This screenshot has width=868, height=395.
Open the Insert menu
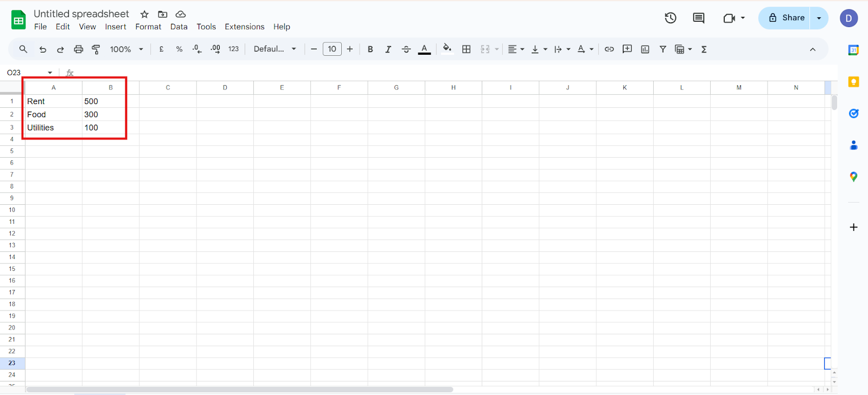point(116,27)
